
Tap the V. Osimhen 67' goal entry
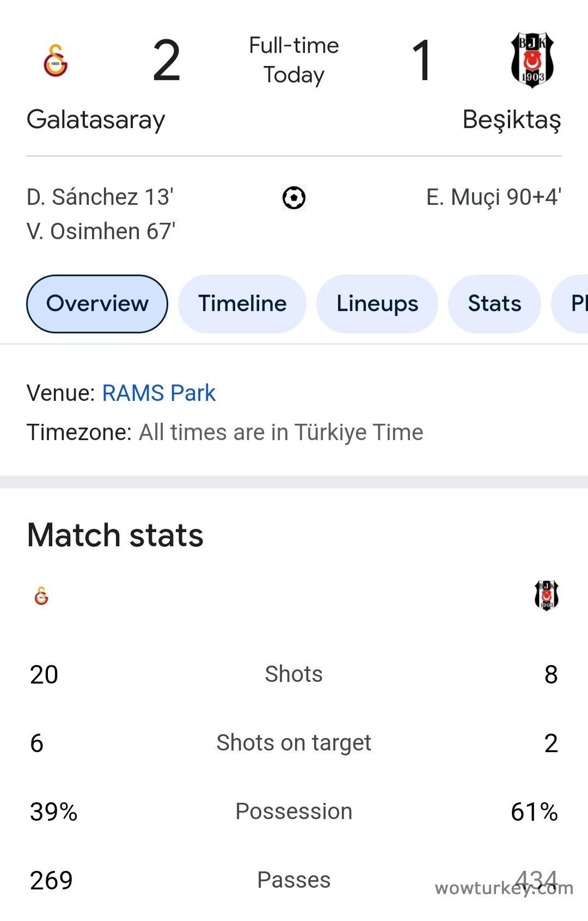pos(101,231)
